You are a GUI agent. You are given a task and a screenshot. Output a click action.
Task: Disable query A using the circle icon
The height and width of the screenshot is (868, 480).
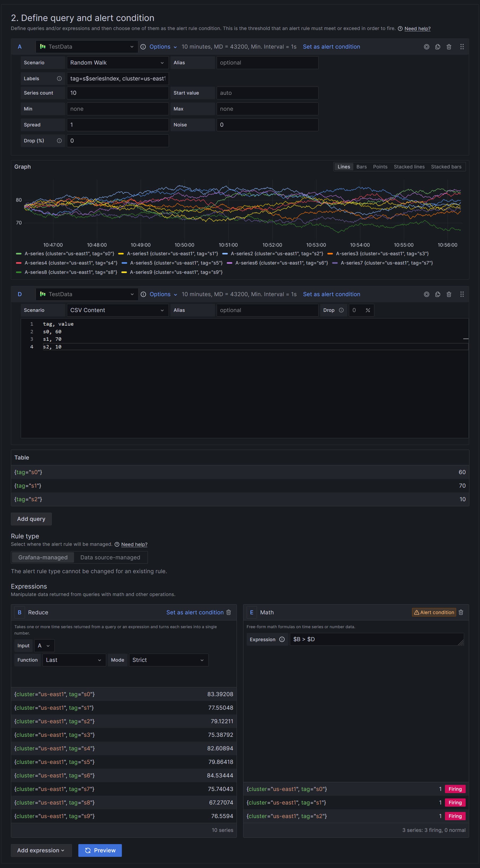(426, 47)
